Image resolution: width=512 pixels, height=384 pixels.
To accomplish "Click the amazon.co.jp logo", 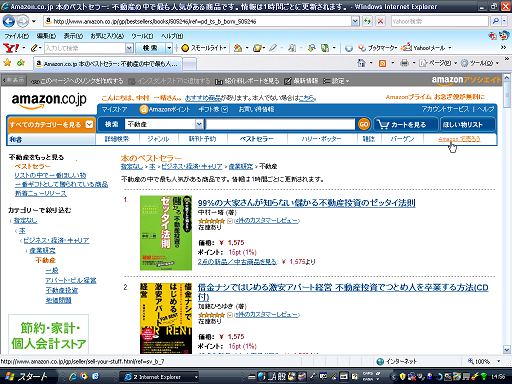I will [x=49, y=101].
